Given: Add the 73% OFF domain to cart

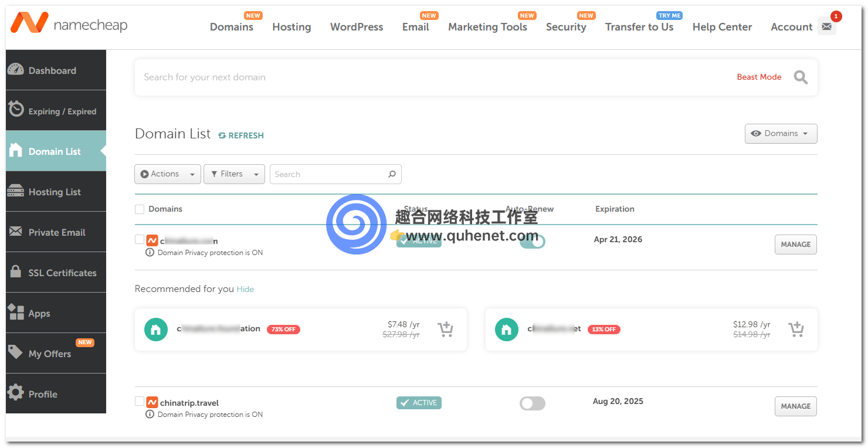Looking at the screenshot, I should 445,330.
